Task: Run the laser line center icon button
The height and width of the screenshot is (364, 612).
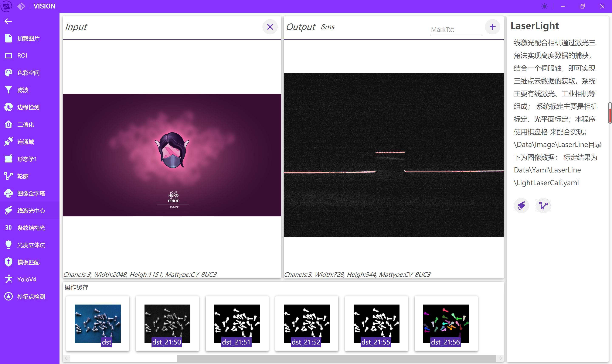Action: tap(521, 206)
